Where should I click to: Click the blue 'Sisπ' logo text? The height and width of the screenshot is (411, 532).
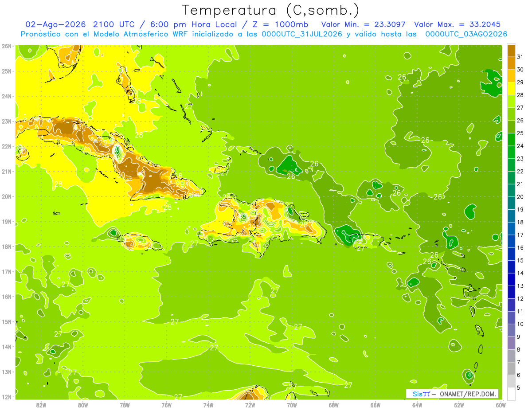tap(421, 394)
